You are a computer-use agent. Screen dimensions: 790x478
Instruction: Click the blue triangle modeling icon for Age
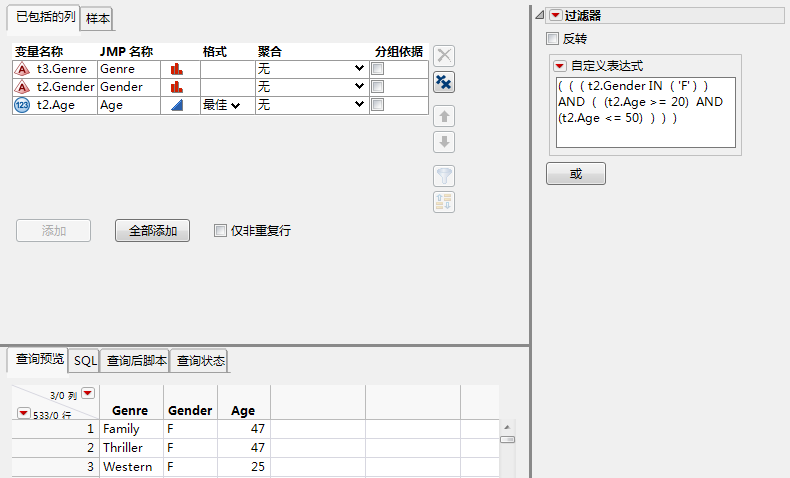pyautogui.click(x=176, y=105)
